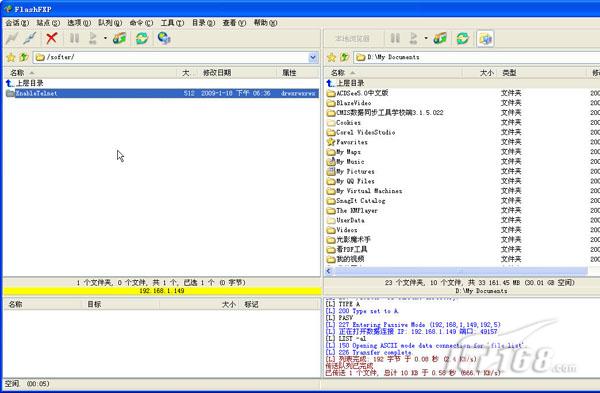Click the folder view icon in right toolbar
Viewport: 600px width, 393px height.
click(x=440, y=38)
